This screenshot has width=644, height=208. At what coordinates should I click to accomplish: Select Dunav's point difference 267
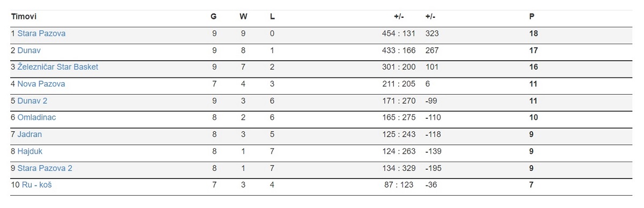tap(433, 51)
